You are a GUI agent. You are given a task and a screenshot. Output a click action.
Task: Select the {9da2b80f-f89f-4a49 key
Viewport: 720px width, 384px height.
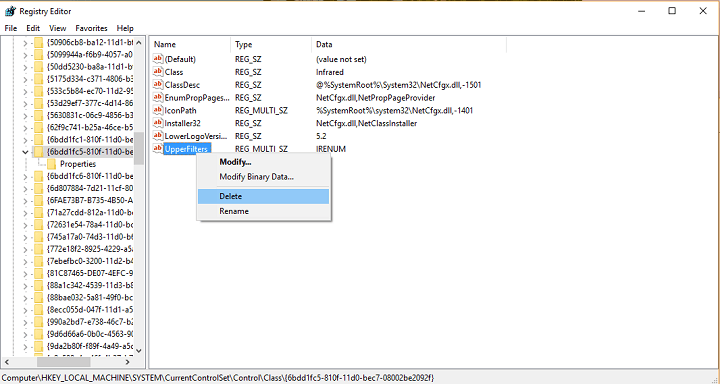90,346
